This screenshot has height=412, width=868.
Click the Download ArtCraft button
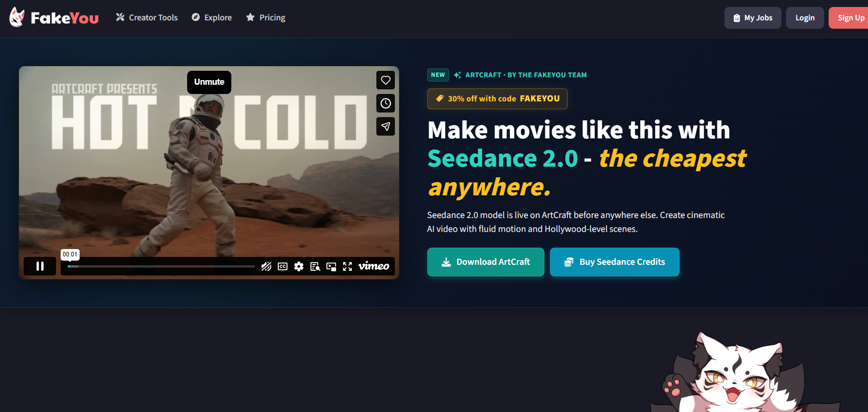(x=486, y=262)
